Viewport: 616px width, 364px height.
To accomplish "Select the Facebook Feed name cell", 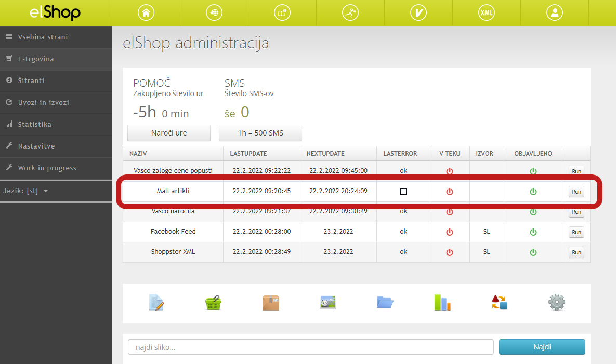I will coord(173,232).
